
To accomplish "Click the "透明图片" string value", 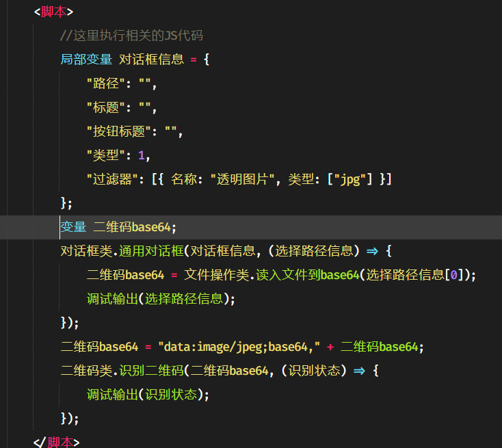I will coord(242,179).
